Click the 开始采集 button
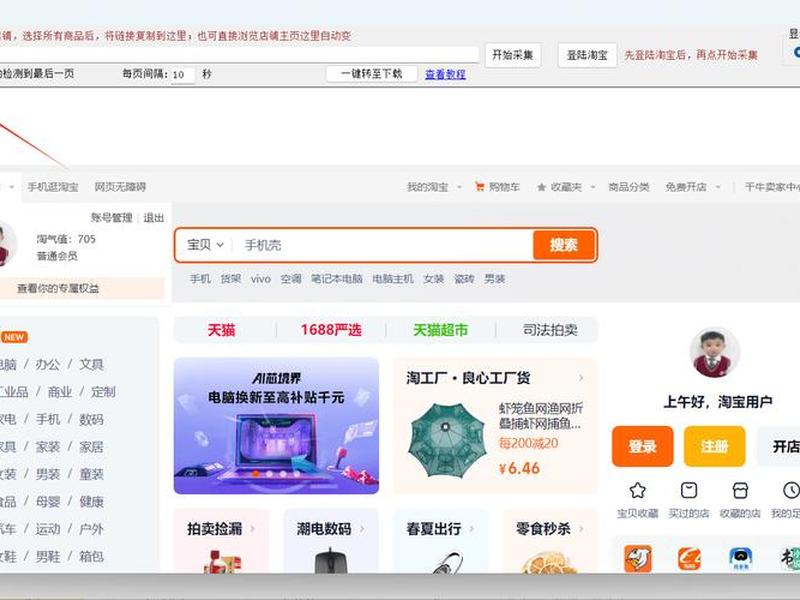The height and width of the screenshot is (600, 800). 513,55
